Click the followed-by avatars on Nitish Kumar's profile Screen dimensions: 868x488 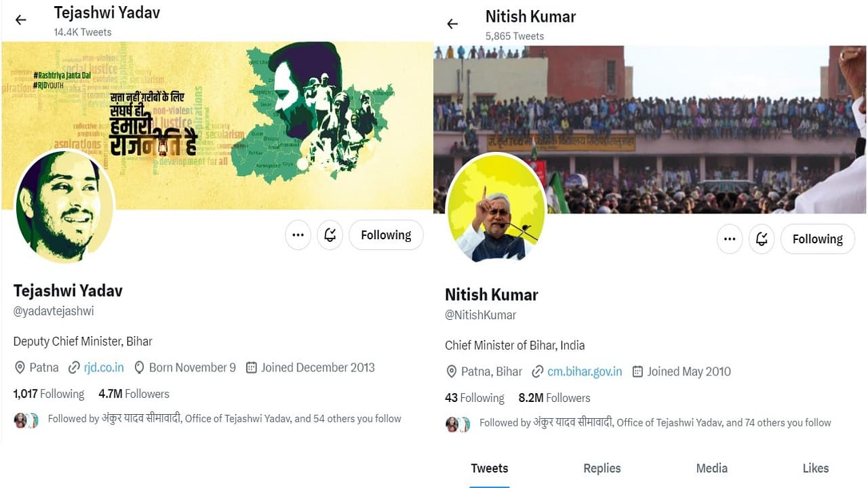[458, 422]
